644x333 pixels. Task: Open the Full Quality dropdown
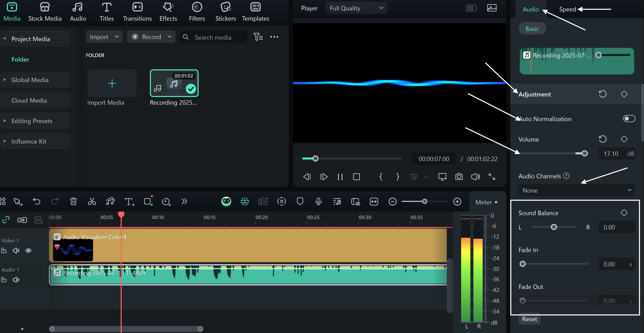pyautogui.click(x=356, y=8)
